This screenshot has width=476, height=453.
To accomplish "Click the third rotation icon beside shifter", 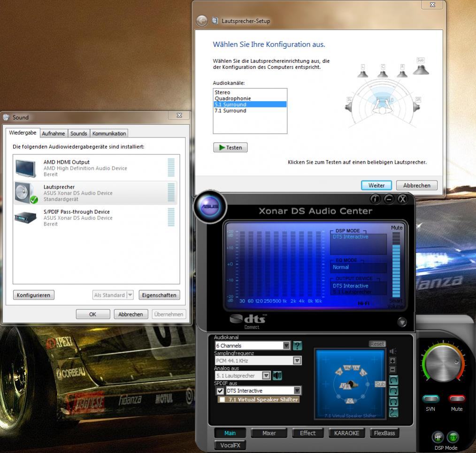I will click(393, 402).
